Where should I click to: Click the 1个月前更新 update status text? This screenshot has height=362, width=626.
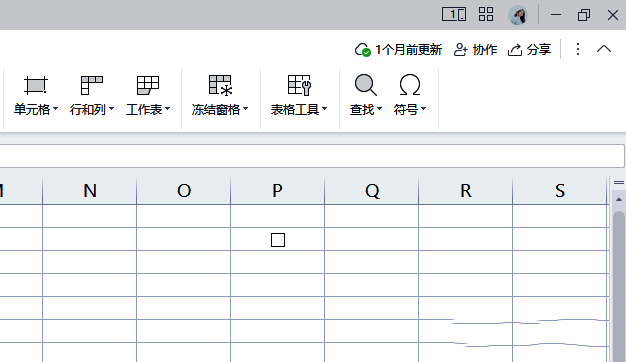[x=408, y=50]
